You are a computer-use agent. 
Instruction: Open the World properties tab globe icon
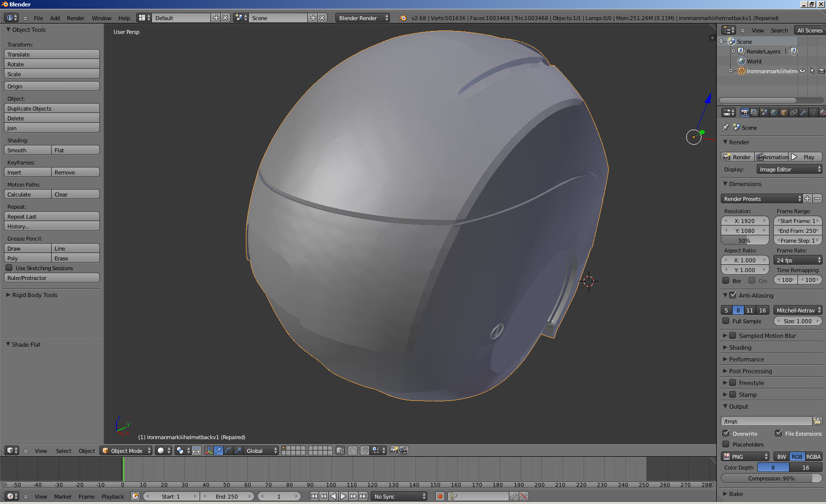coord(774,112)
